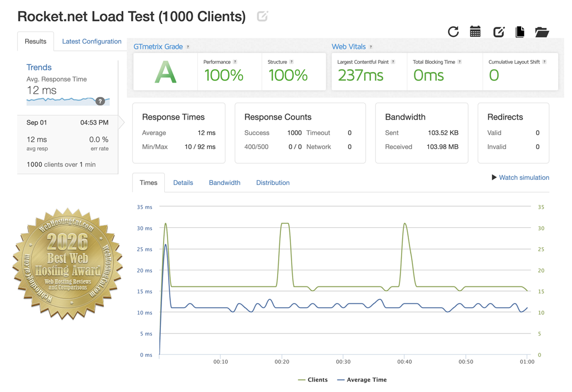Switch to the Details tab
This screenshot has width=572, height=392.
[x=183, y=183]
